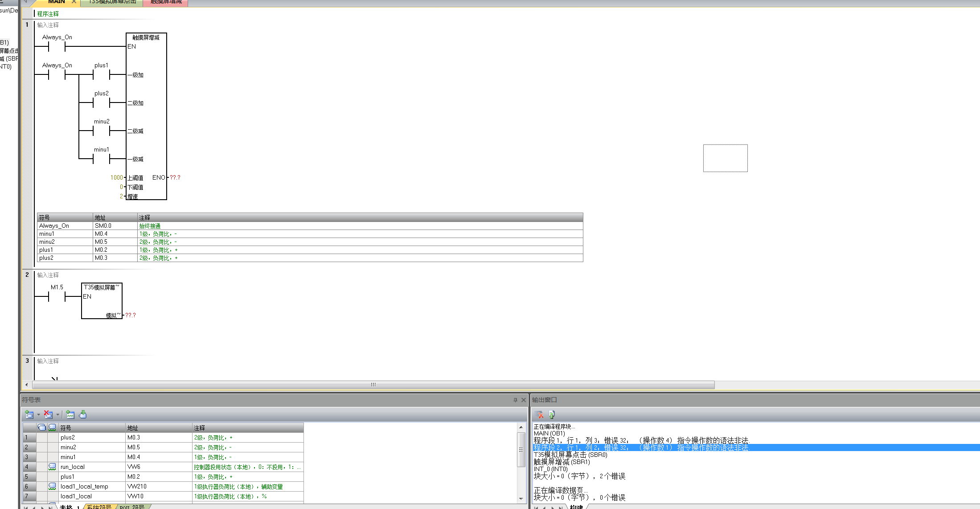
Task: Open the add table dropdown arrow
Action: tap(39, 415)
